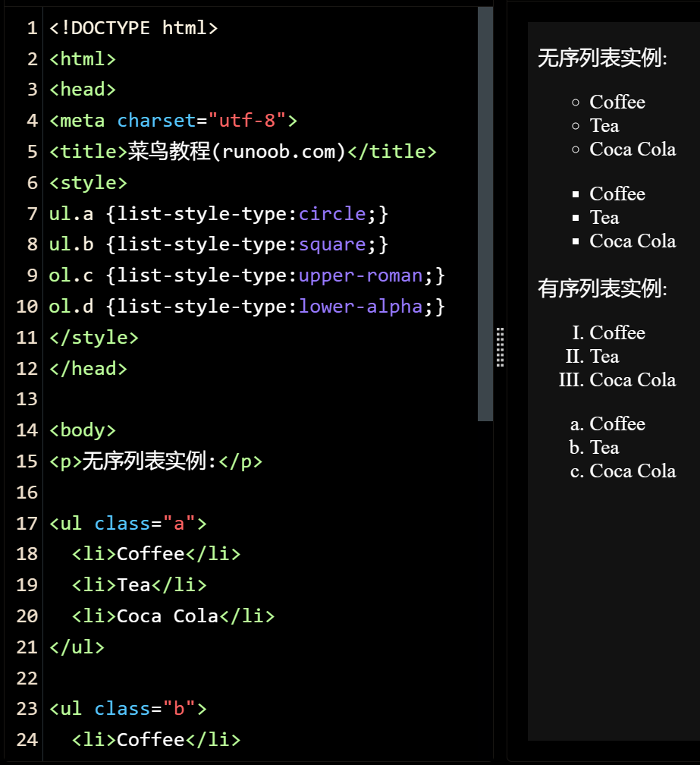Click Coffee in the circle-bulleted preview list
The height and width of the screenshot is (765, 700).
pyautogui.click(x=617, y=102)
